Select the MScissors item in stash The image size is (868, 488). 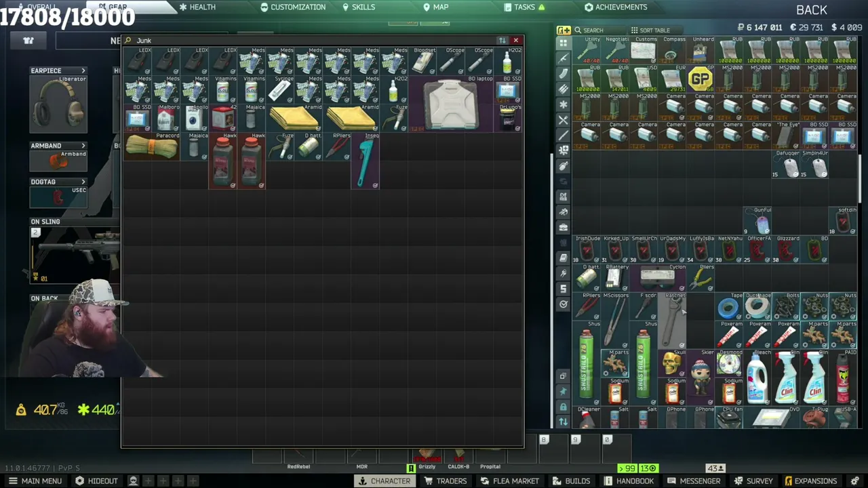pos(614,321)
